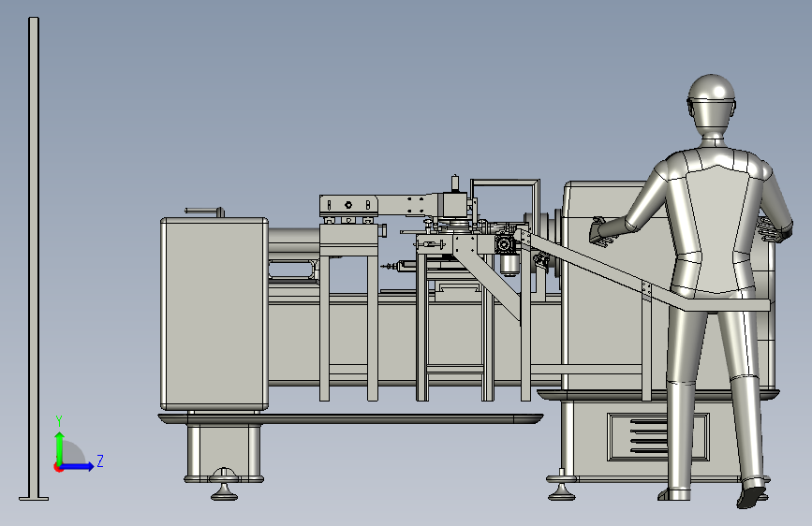The width and height of the screenshot is (812, 526).
Task: Select the leveling foot under the left pedestal
Action: coord(224,489)
